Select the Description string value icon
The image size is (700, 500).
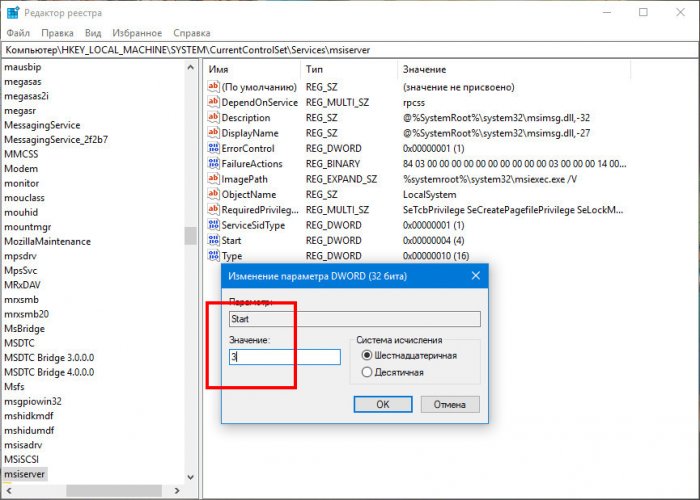click(x=214, y=117)
